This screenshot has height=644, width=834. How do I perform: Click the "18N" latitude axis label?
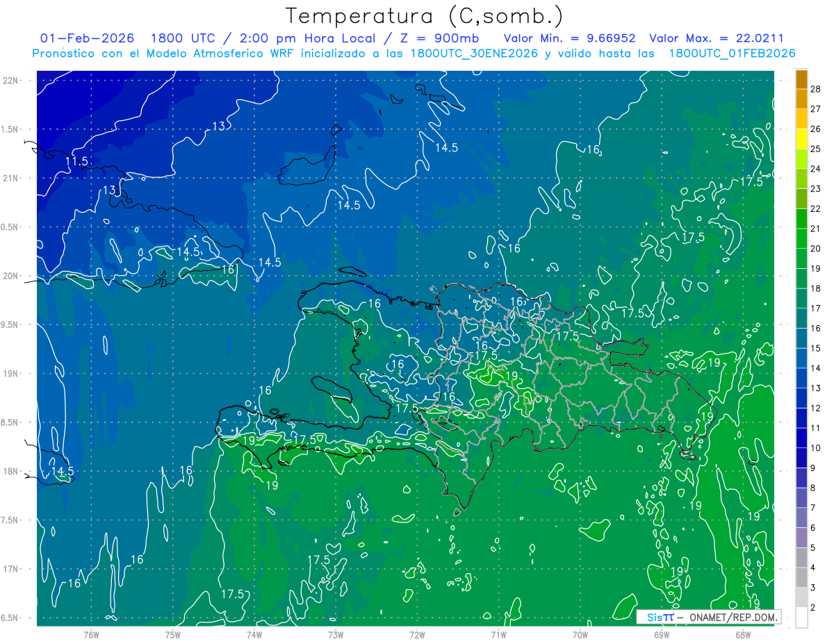coord(11,471)
